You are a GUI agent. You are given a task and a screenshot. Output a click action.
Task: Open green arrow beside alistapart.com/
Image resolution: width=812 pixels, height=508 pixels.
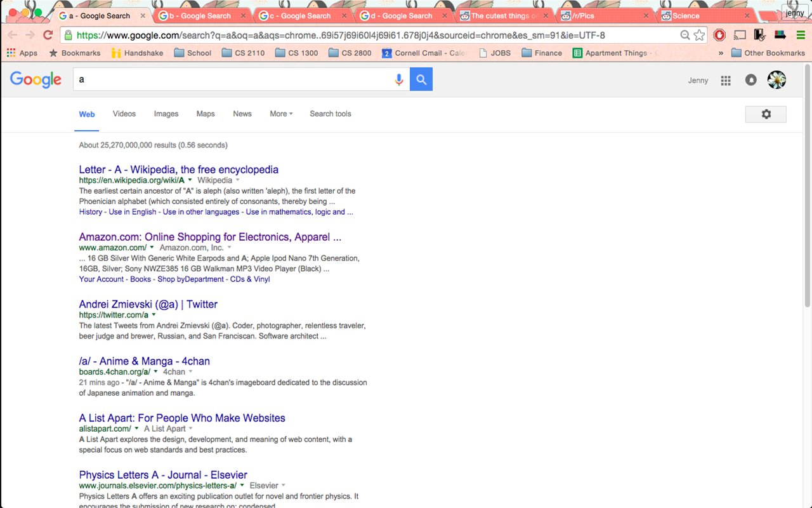click(136, 429)
